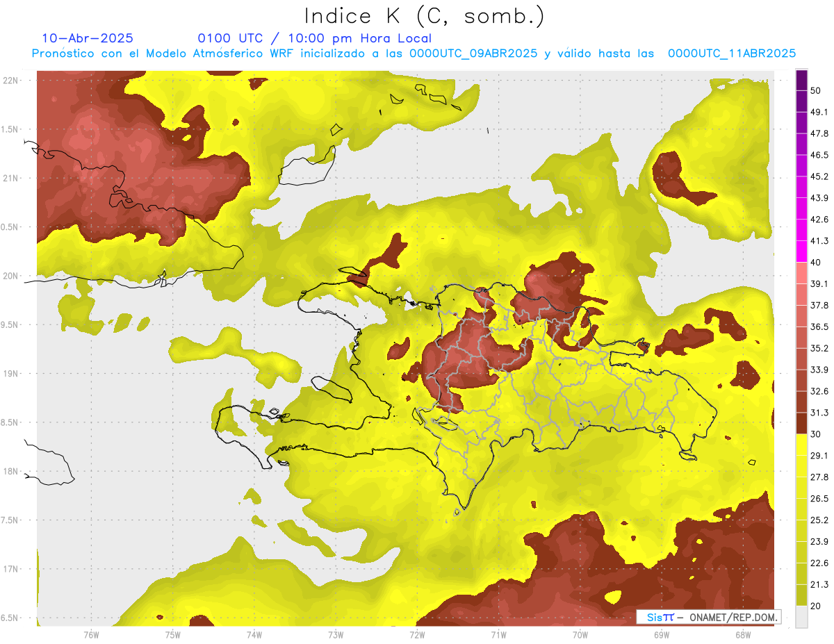Viewport: 834px width, 644px height.
Task: Click the "30" color scale value
Action: point(816,434)
